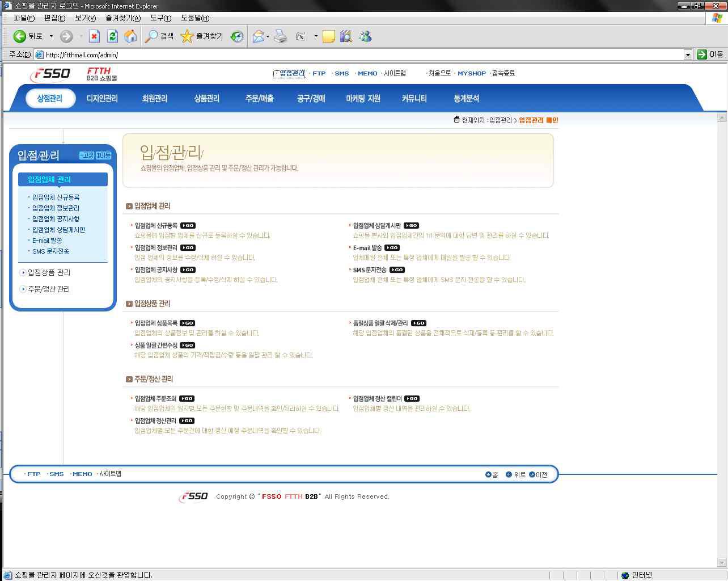
Task: Open the 보기(V) menu
Action: 85,18
